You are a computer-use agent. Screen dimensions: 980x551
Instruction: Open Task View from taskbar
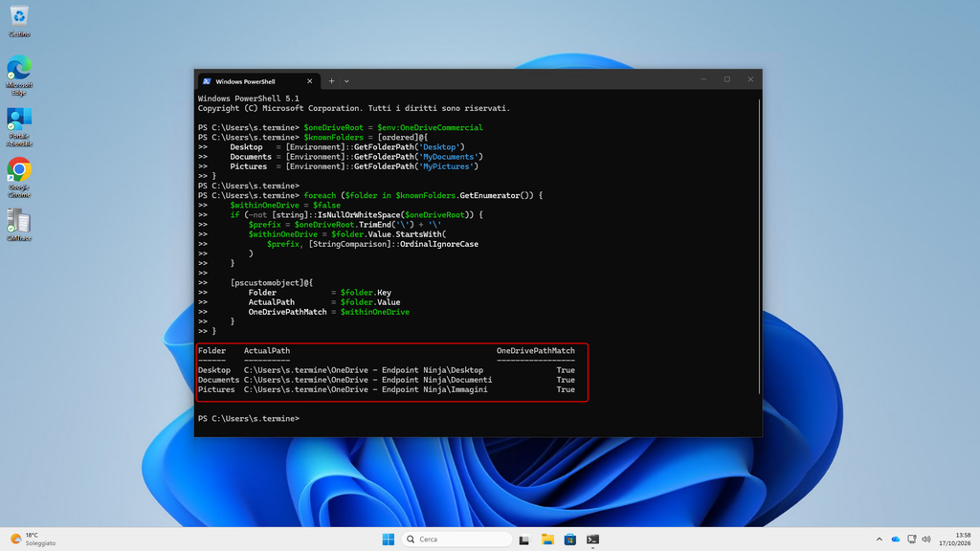(x=524, y=540)
